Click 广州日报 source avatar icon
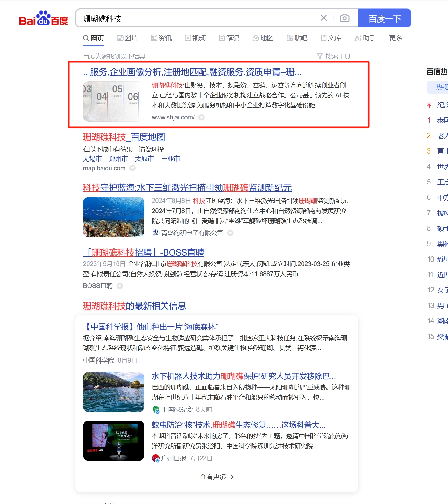Viewport: 448px width, 504px height. click(156, 458)
